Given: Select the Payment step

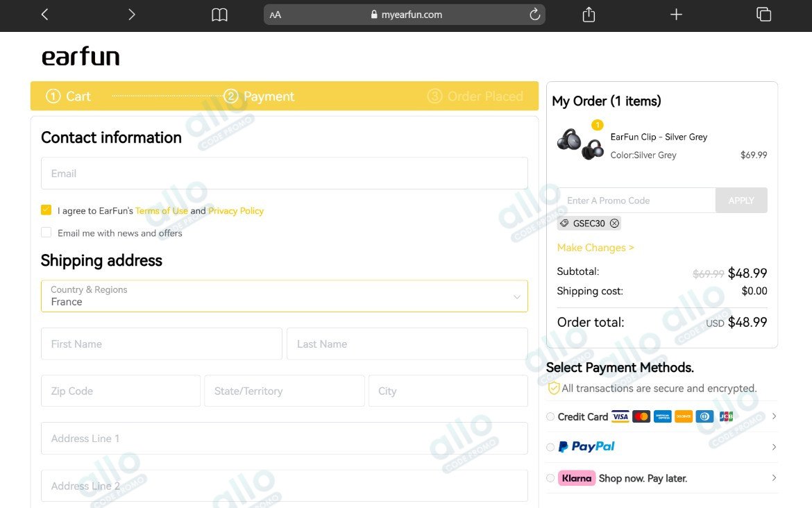Looking at the screenshot, I should tap(259, 96).
